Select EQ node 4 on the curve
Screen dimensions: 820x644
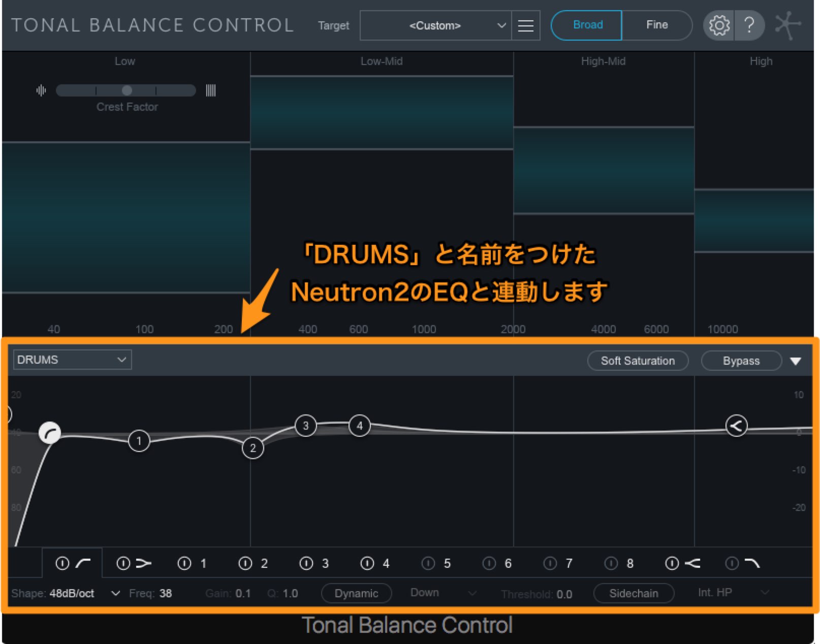[x=360, y=426]
